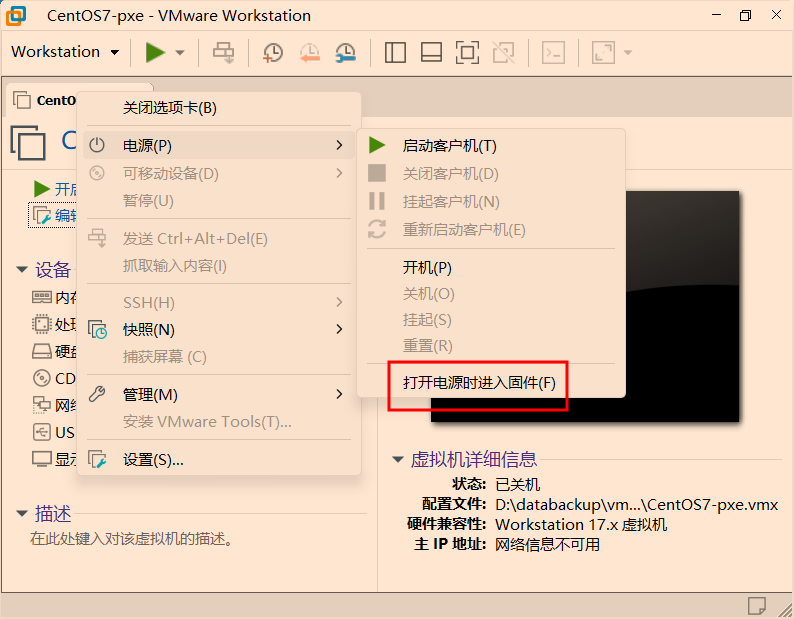Open 设置(S)... from the context menu
The image size is (794, 619).
click(x=219, y=459)
